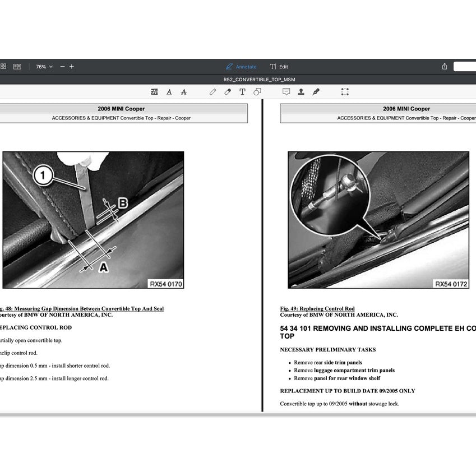
Task: Open the Shapes tool
Action: pyautogui.click(x=257, y=91)
